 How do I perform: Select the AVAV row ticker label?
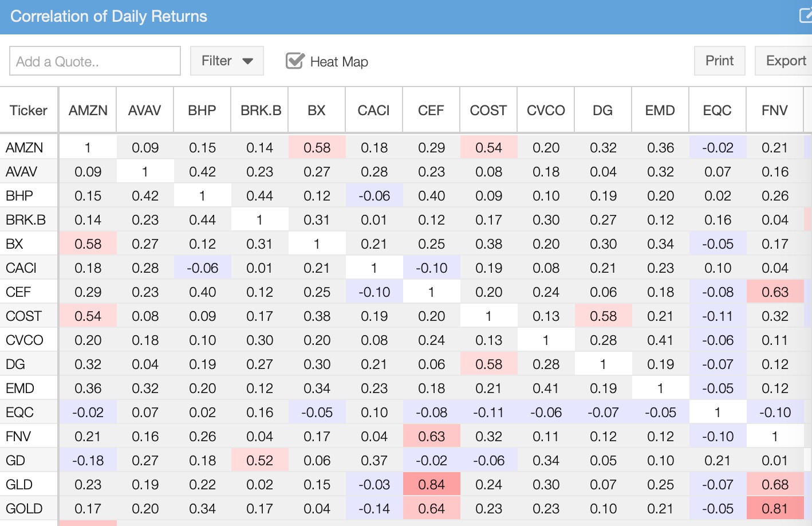pos(22,172)
